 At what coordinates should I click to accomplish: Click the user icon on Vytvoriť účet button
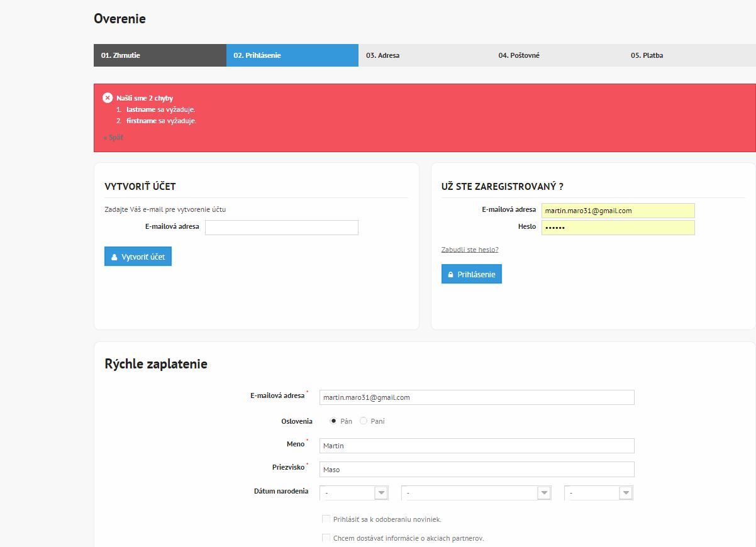(x=114, y=257)
